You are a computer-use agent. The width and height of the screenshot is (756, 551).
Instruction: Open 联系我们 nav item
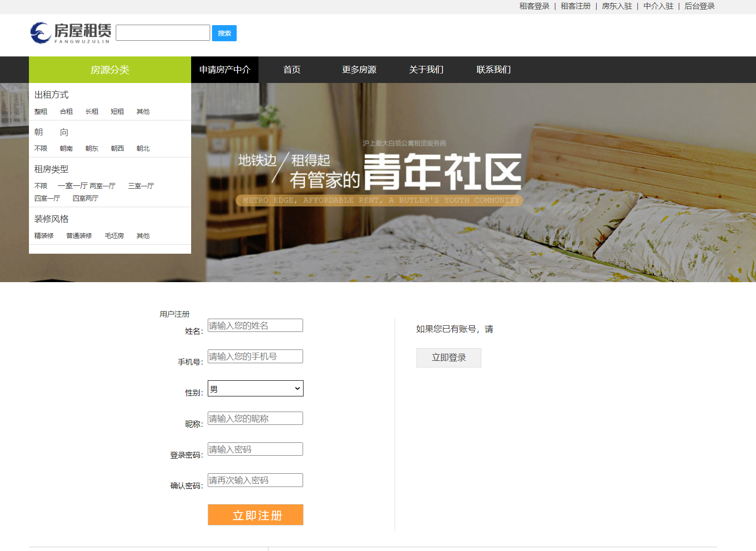tap(494, 70)
